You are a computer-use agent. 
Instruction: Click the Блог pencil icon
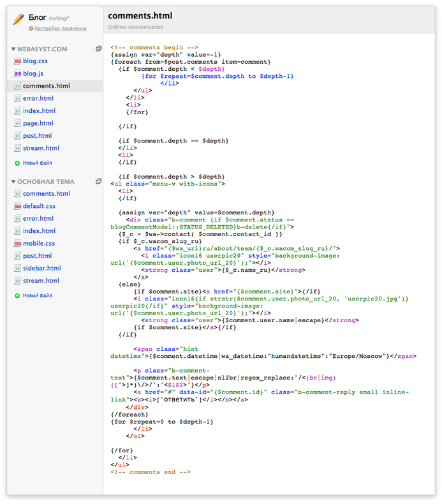coord(18,19)
